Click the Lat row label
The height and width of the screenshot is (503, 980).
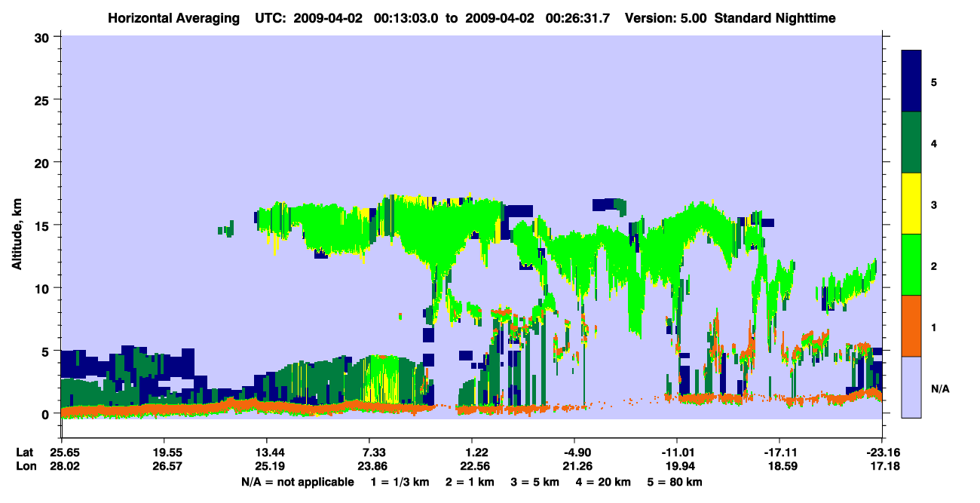coord(24,452)
